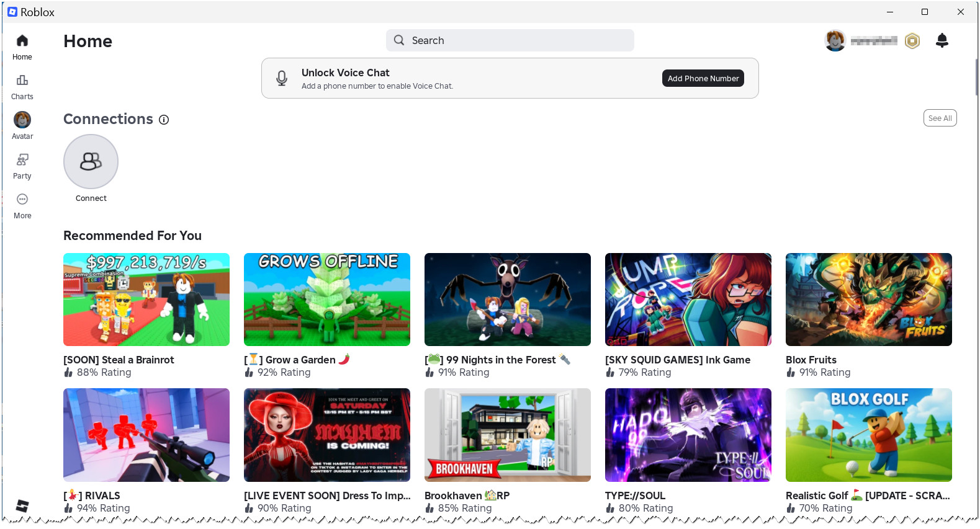The image size is (980, 529).
Task: Click the Connect friends circle icon
Action: tap(91, 162)
